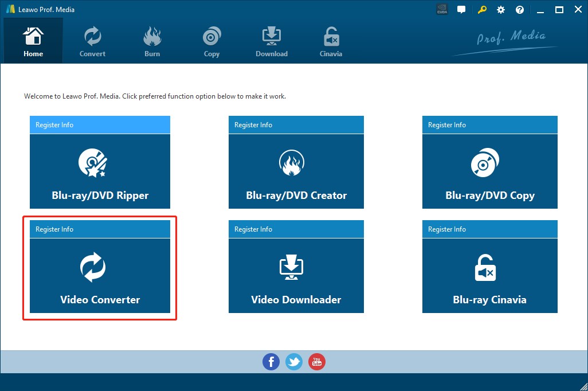The image size is (588, 391).
Task: Select the Copy tab
Action: [211, 41]
